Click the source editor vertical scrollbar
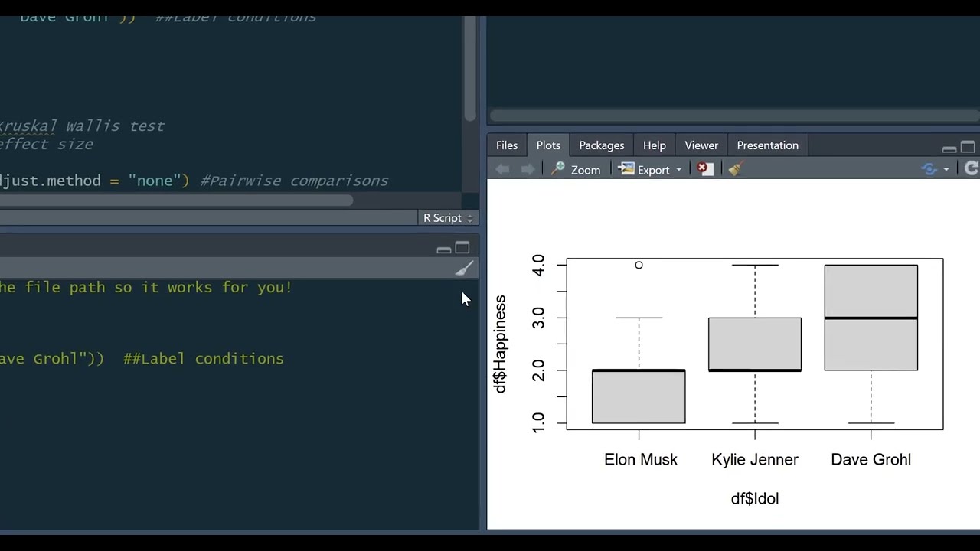 tap(469, 69)
